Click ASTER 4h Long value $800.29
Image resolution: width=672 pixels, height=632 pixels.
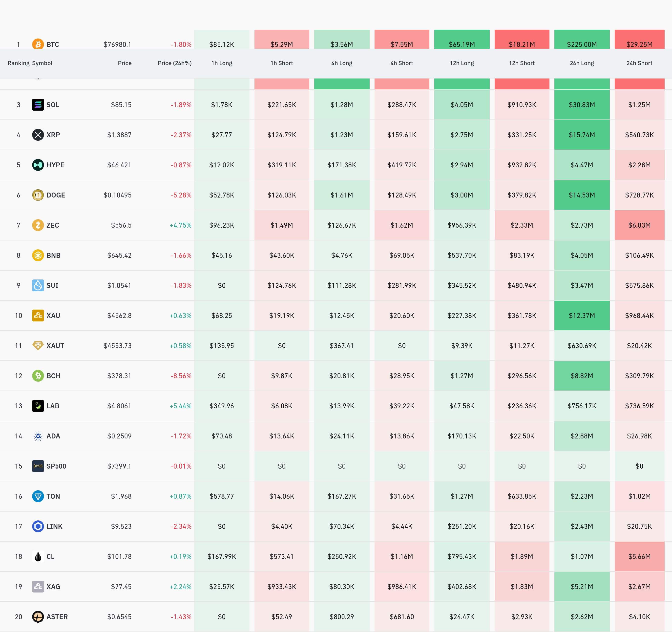[342, 617]
